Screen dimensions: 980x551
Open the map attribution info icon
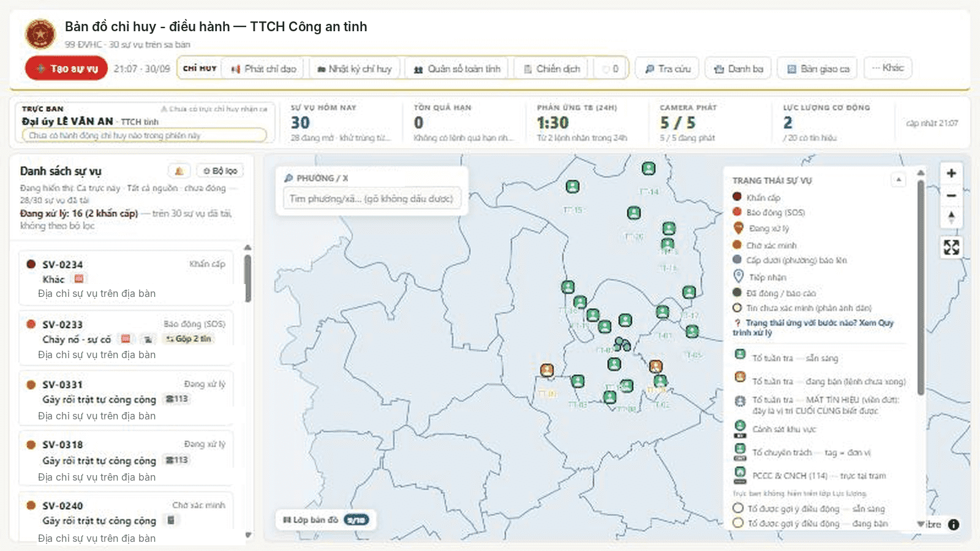[x=954, y=525]
